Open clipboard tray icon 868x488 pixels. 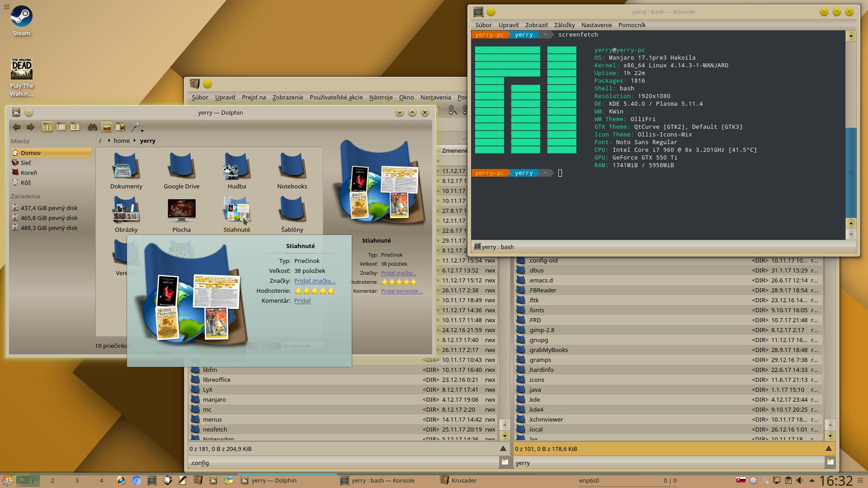click(x=788, y=480)
